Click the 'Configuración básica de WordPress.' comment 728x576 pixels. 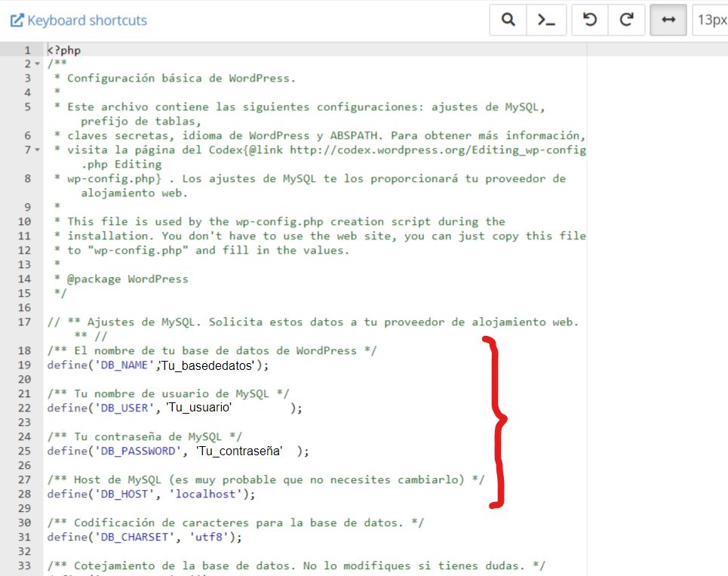(181, 78)
